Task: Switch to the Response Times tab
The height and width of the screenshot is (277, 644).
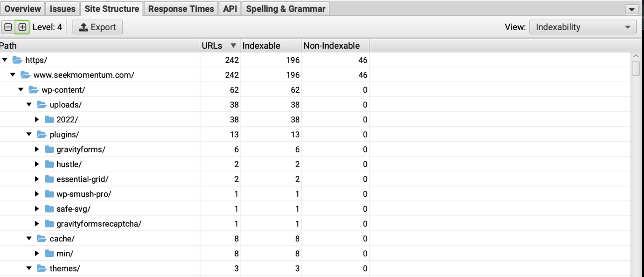Action: [180, 8]
